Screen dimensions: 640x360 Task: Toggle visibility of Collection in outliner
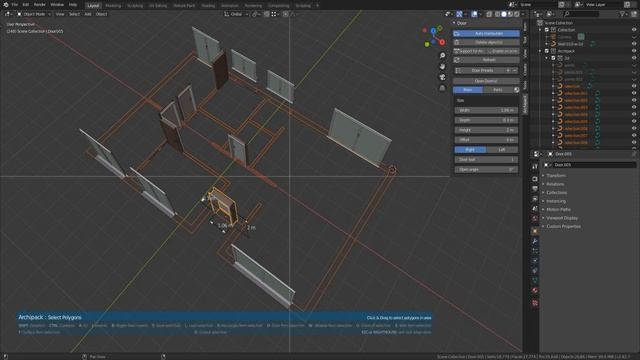pyautogui.click(x=634, y=30)
